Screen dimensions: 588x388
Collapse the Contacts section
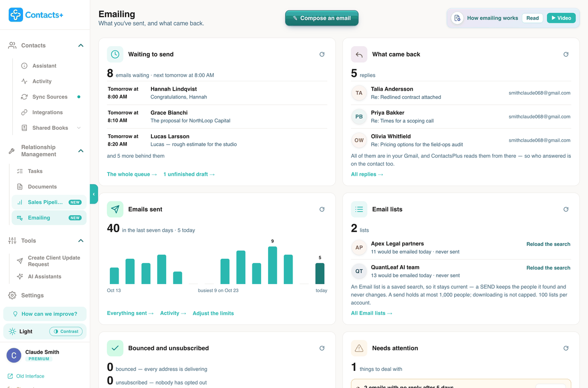(x=81, y=46)
